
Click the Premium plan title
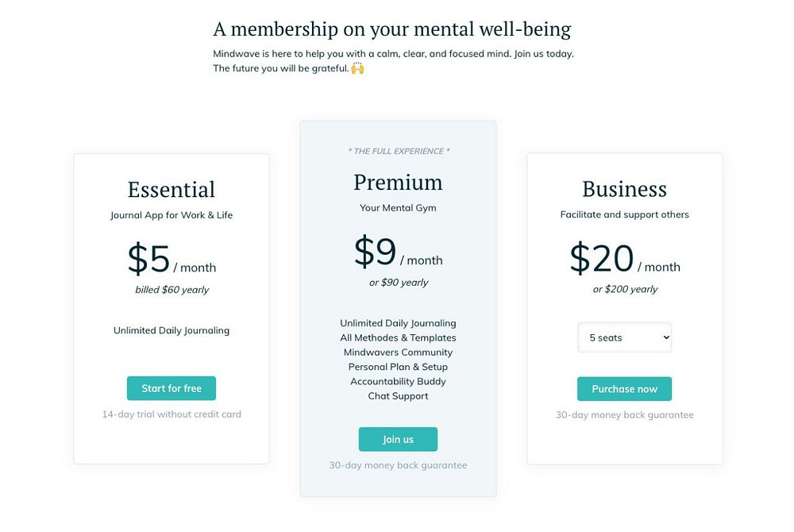(x=398, y=182)
